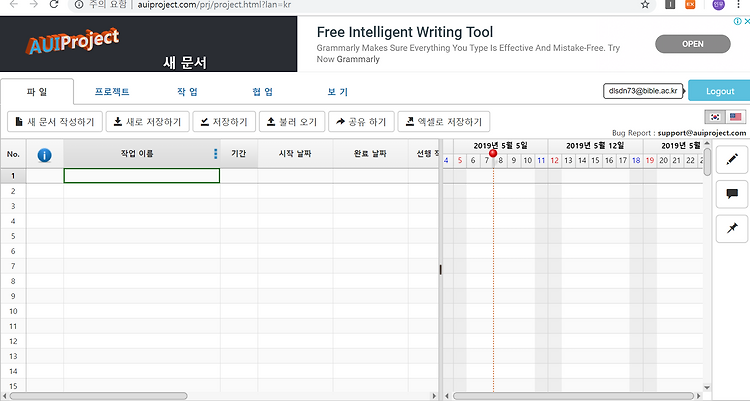The width and height of the screenshot is (750, 401).
Task: Click the Logout button
Action: (x=719, y=91)
